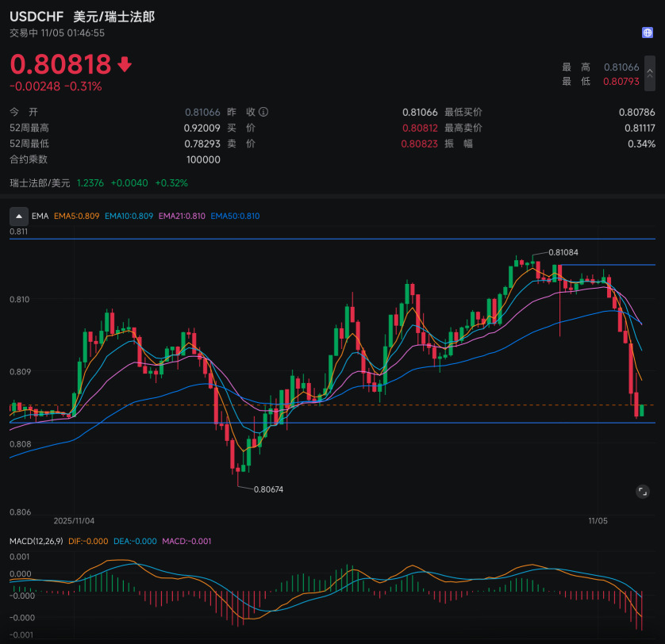Screen dimensions: 665x644
Task: Click the 2025/11/04 date axis label
Action: pyautogui.click(x=74, y=521)
